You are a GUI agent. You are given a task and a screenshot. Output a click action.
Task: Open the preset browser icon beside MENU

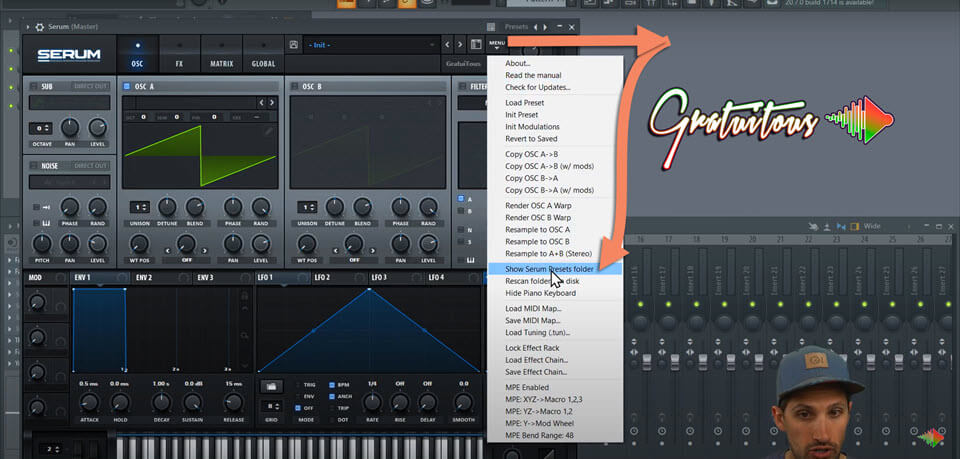476,45
